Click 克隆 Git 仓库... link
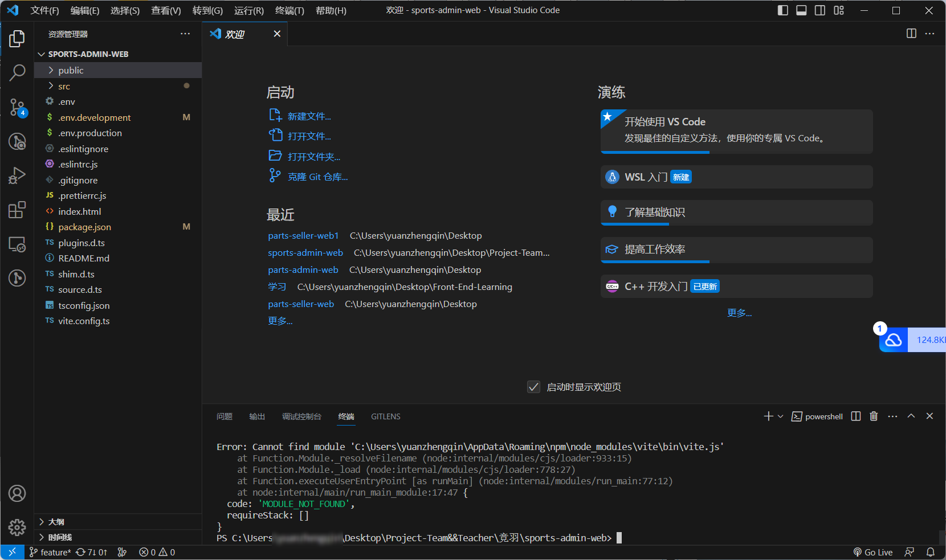This screenshot has height=560, width=946. (317, 177)
